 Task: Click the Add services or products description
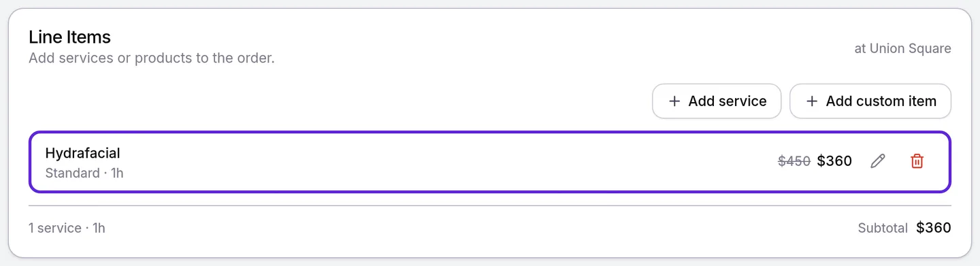click(x=152, y=58)
